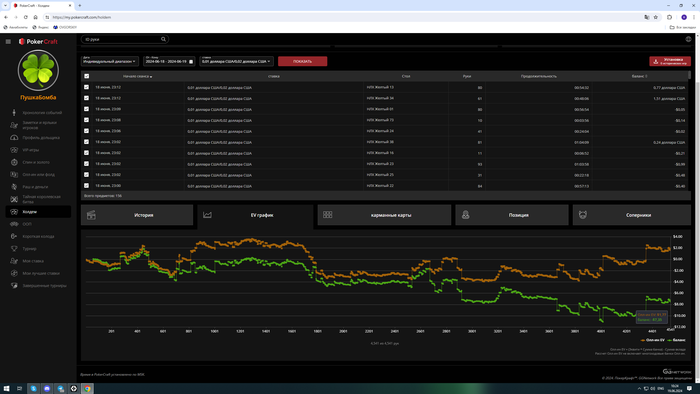The image size is (700, 394).
Task: Open Короткая колода sidebar entry
Action: pos(38,236)
